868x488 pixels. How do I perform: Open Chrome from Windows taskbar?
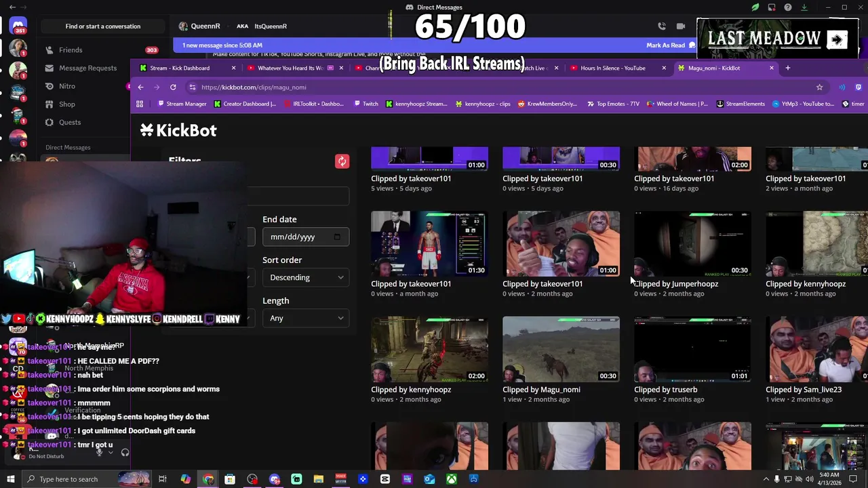[x=208, y=479]
